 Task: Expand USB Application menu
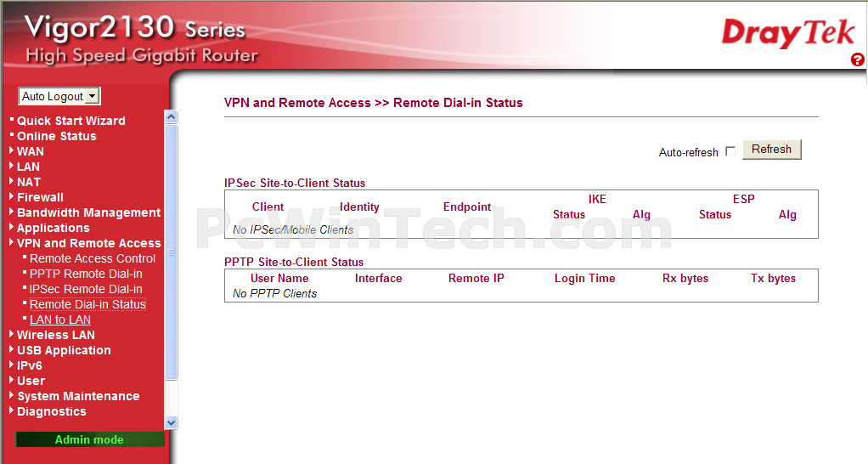[x=64, y=350]
